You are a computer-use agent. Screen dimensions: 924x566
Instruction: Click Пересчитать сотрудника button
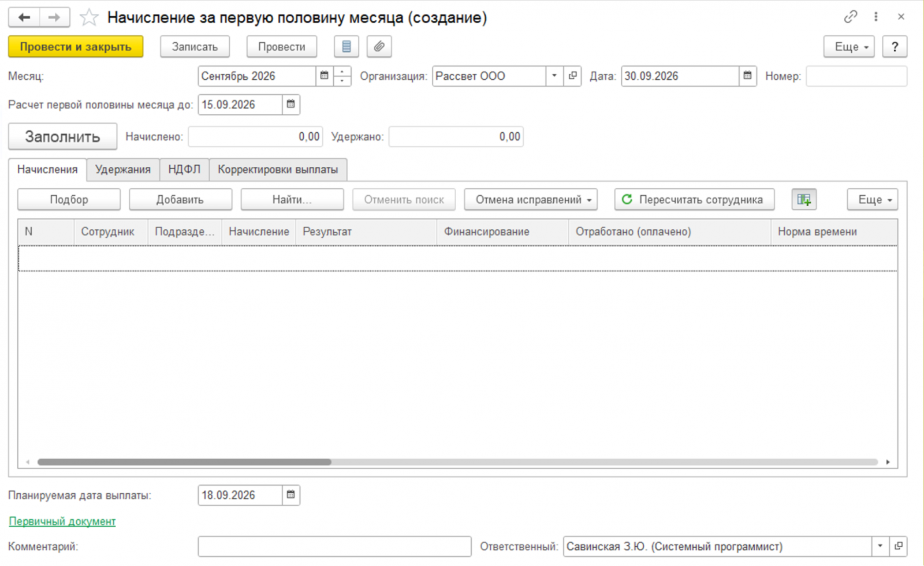click(x=694, y=200)
